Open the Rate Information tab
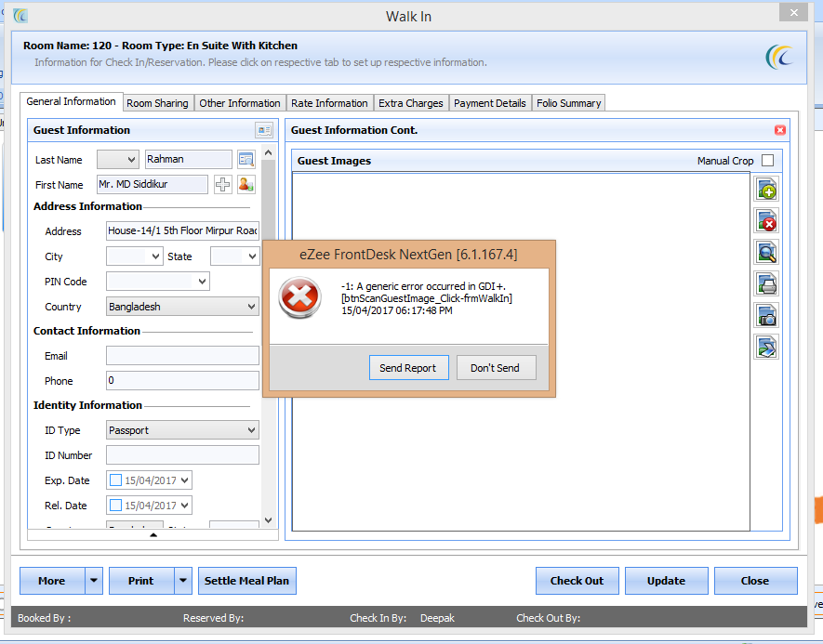823x644 pixels. pos(329,103)
